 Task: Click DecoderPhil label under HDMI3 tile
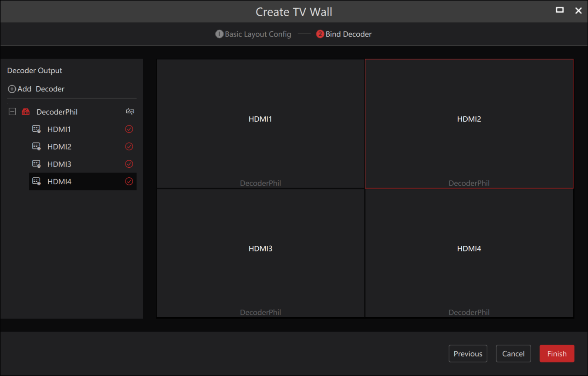pos(260,312)
